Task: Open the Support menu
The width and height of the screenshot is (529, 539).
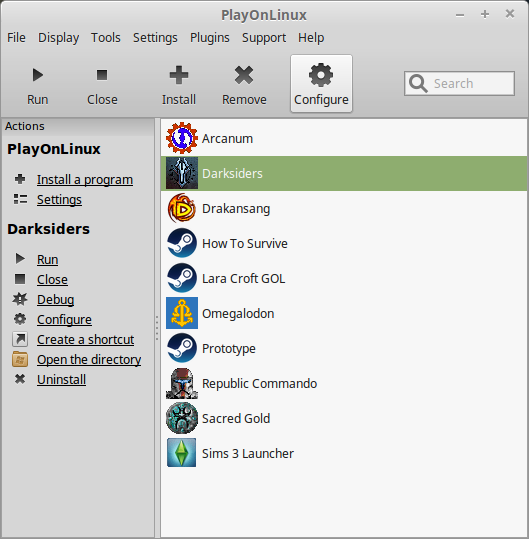Action: (x=264, y=37)
